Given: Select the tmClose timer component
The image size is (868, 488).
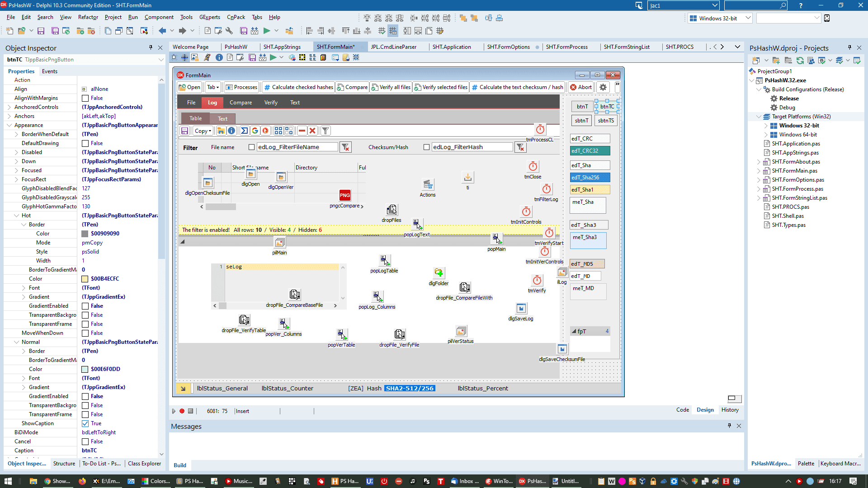Looking at the screenshot, I should (533, 166).
